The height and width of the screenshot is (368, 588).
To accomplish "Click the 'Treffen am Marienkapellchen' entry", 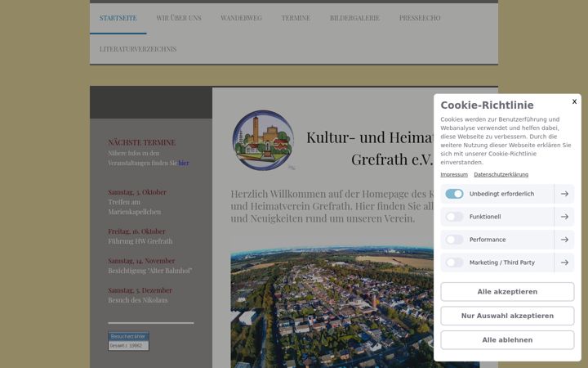I will [135, 207].
